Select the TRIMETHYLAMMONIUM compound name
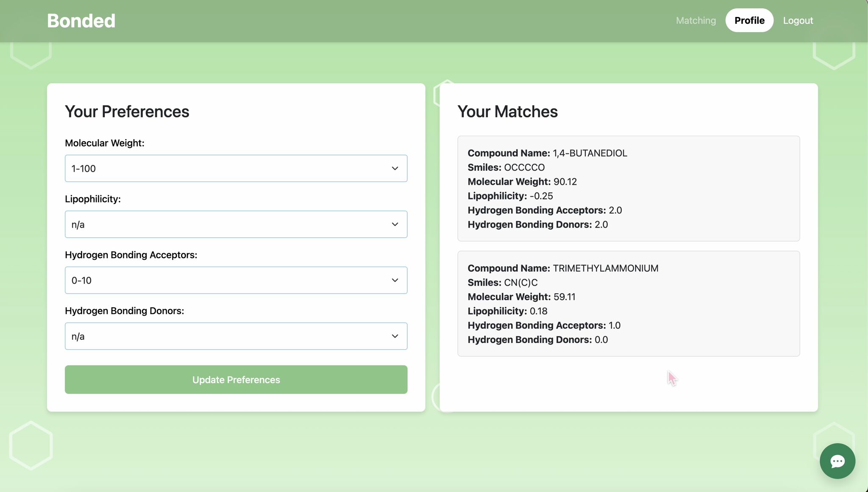Screen dimensions: 868x492 tap(606, 268)
